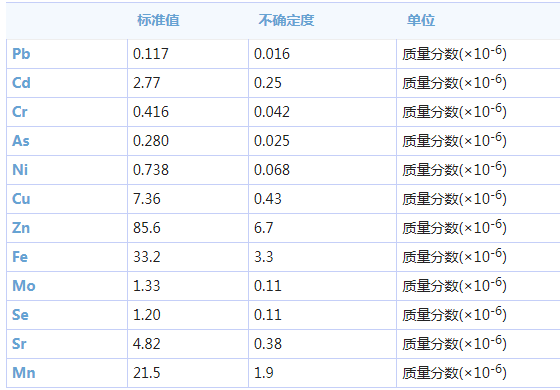This screenshot has height=390, width=560.
Task: Select the Mn element row label
Action: (24, 372)
